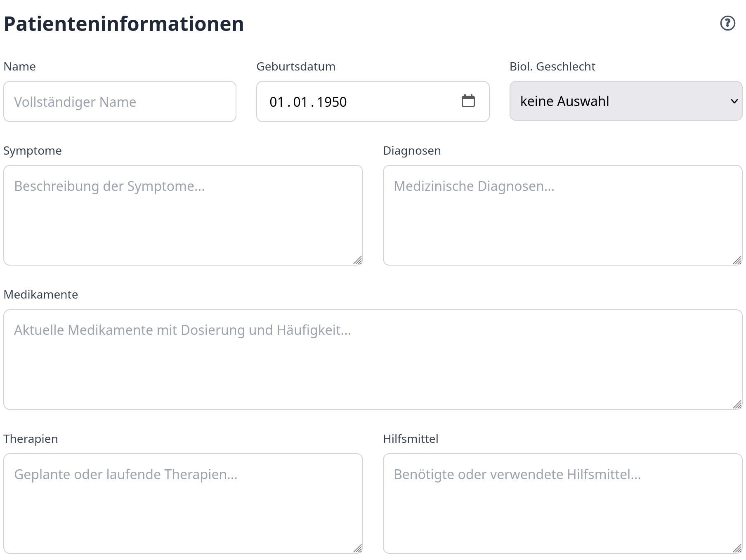
Task: Click the Hilfsmittel text area resize handle
Action: tap(737, 548)
